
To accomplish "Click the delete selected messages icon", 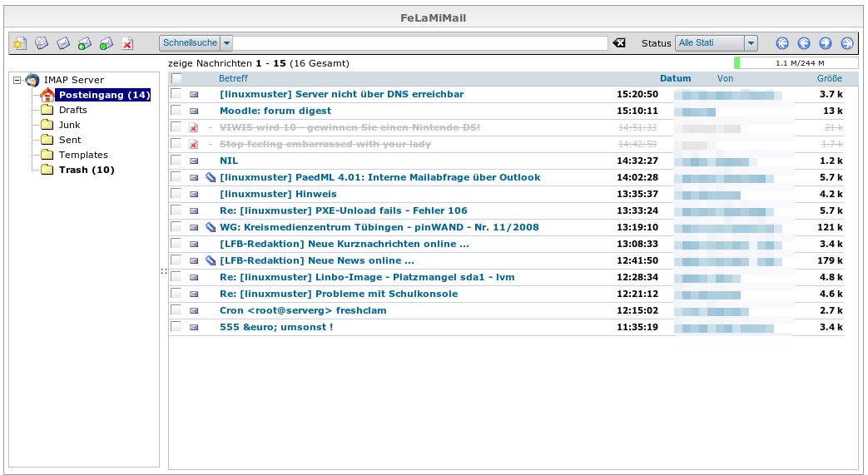I will tap(127, 43).
